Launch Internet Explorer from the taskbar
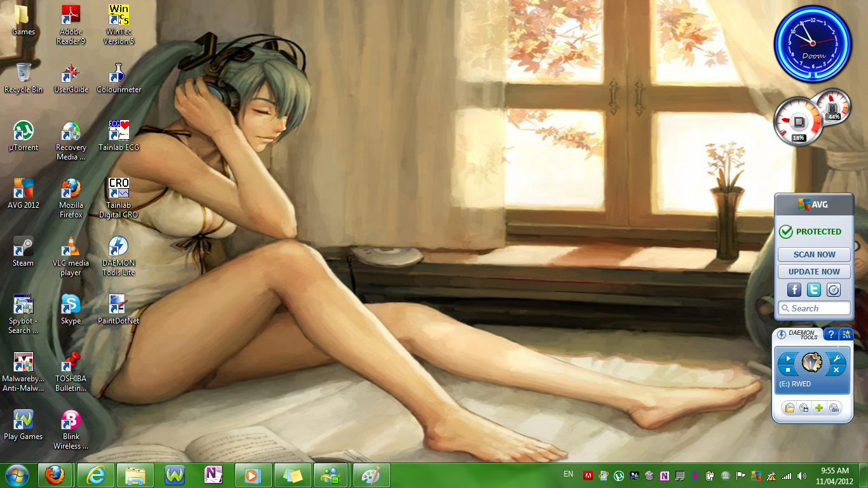 coord(96,475)
